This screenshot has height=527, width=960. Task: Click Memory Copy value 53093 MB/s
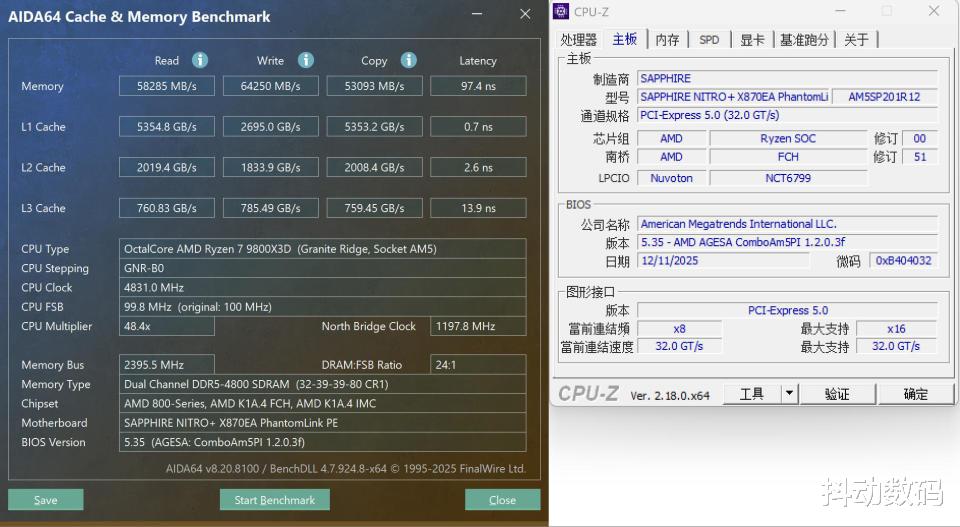click(x=374, y=86)
